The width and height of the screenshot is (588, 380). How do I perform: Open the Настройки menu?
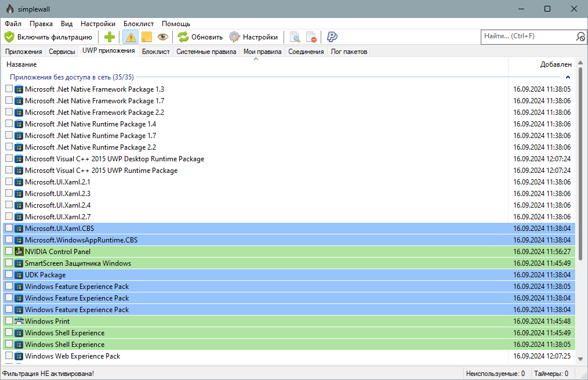click(98, 24)
